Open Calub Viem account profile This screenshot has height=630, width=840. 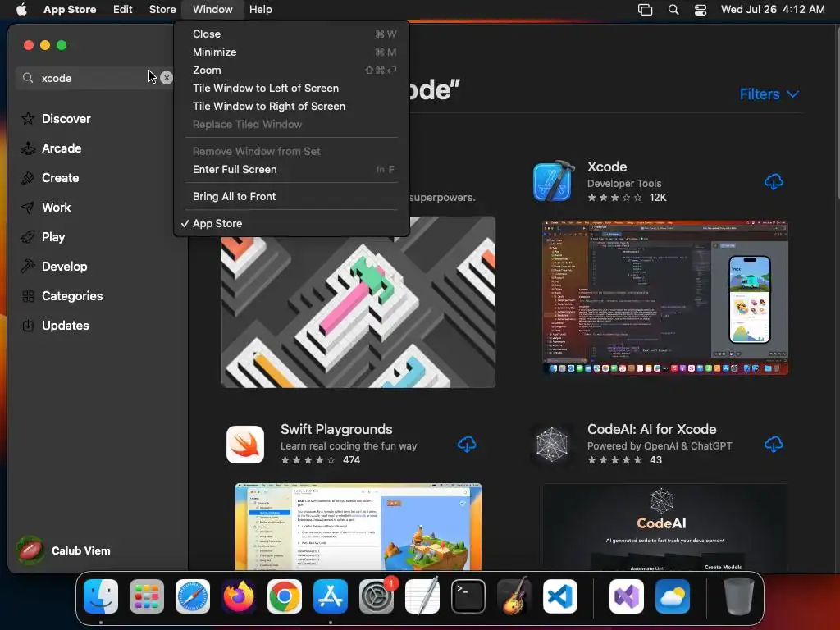63,550
